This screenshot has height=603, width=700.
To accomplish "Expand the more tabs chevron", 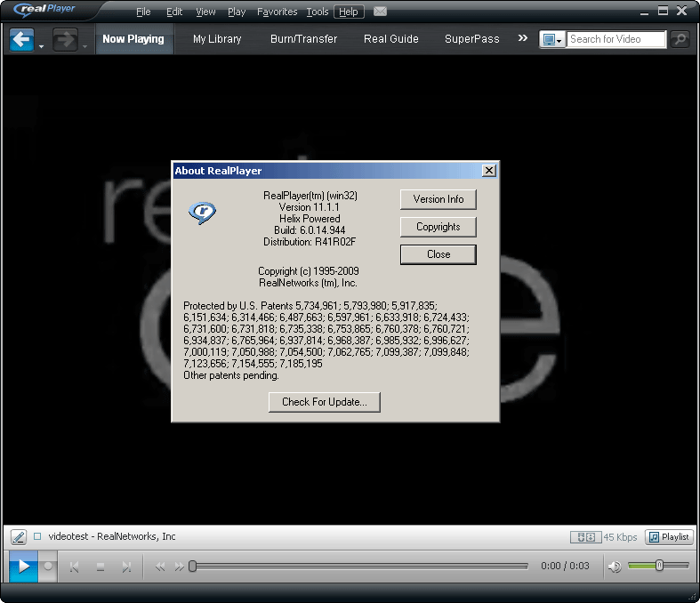I will point(523,38).
